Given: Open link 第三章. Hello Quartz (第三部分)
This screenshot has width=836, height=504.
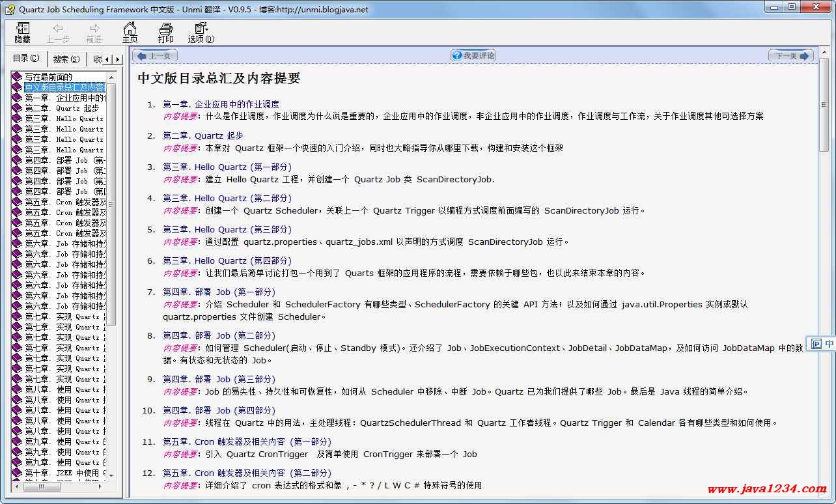Looking at the screenshot, I should (227, 229).
